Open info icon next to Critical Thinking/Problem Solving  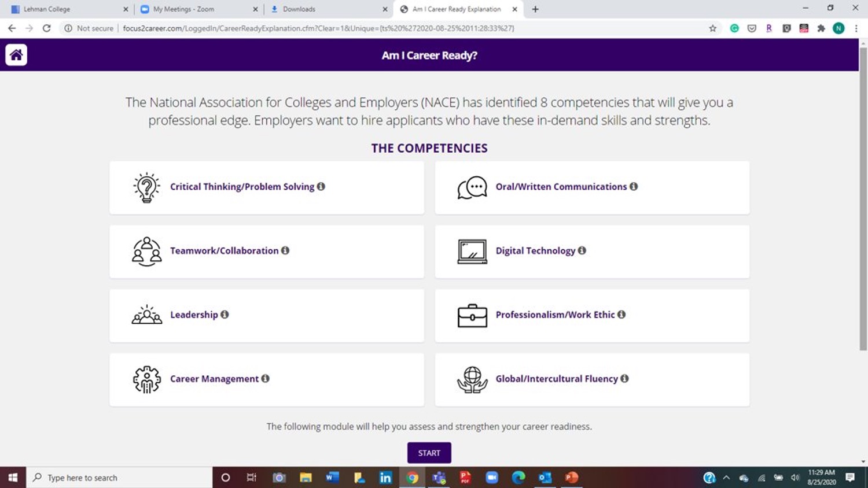pos(321,186)
